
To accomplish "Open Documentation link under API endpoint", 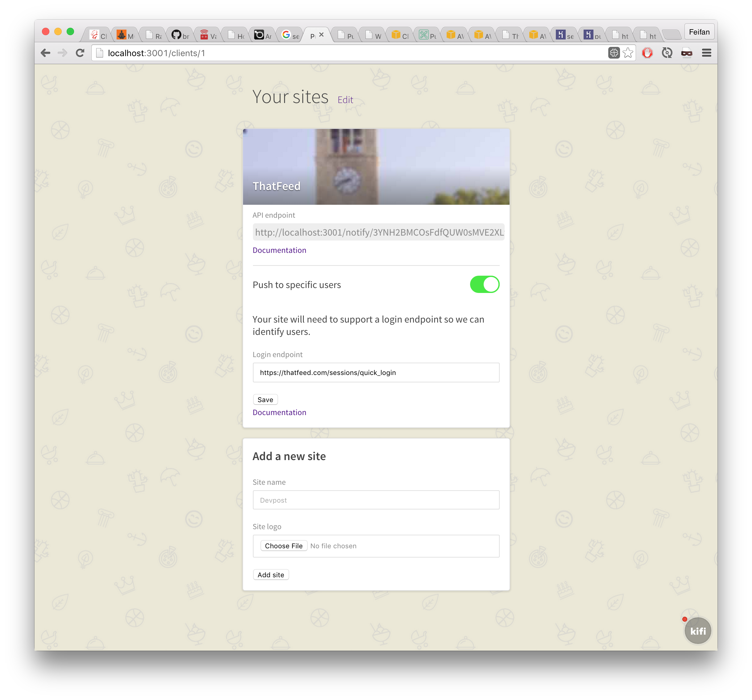I will click(x=279, y=250).
